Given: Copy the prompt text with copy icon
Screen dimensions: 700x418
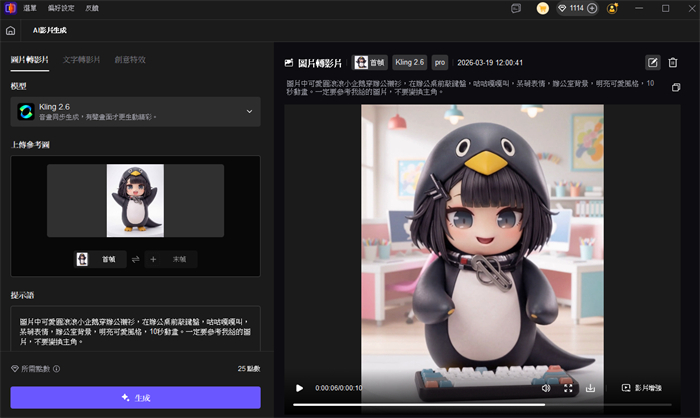Looking at the screenshot, I should tap(676, 87).
